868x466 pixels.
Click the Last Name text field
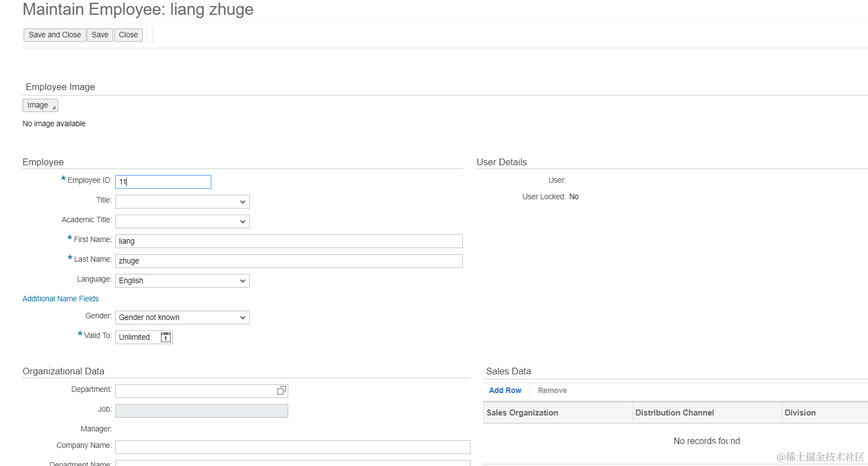[x=289, y=261]
